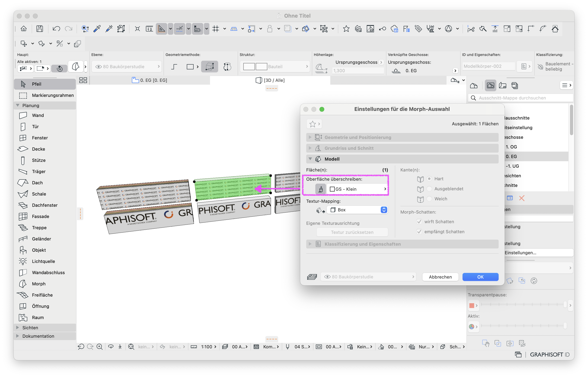Click the red Transparentpause color swatch
This screenshot has width=588, height=377.
(472, 306)
